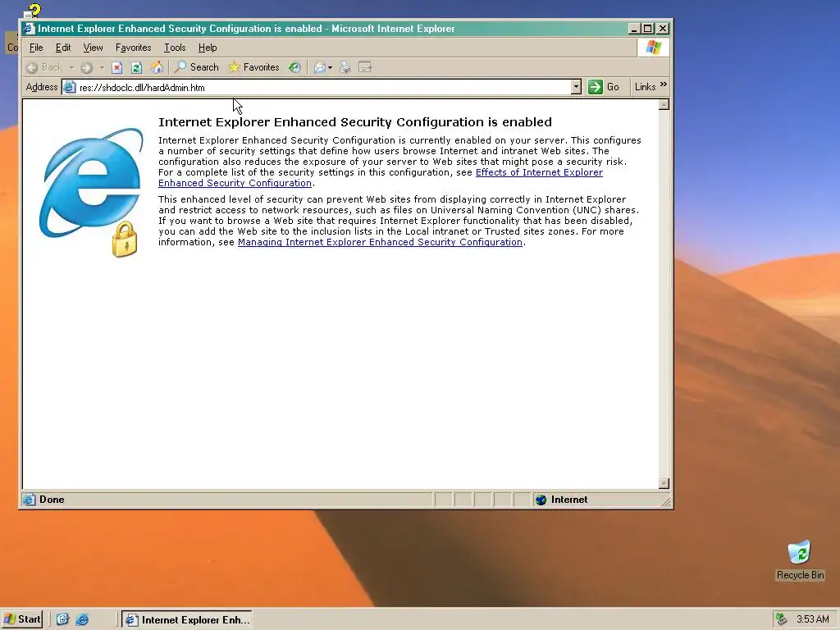
Task: Click the page icon in address bar
Action: pos(70,87)
